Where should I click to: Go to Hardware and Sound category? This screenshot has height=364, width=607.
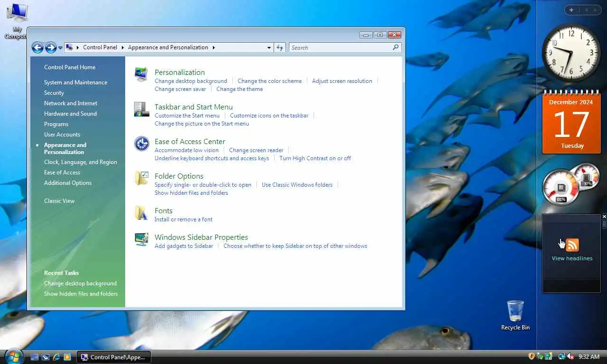point(70,114)
